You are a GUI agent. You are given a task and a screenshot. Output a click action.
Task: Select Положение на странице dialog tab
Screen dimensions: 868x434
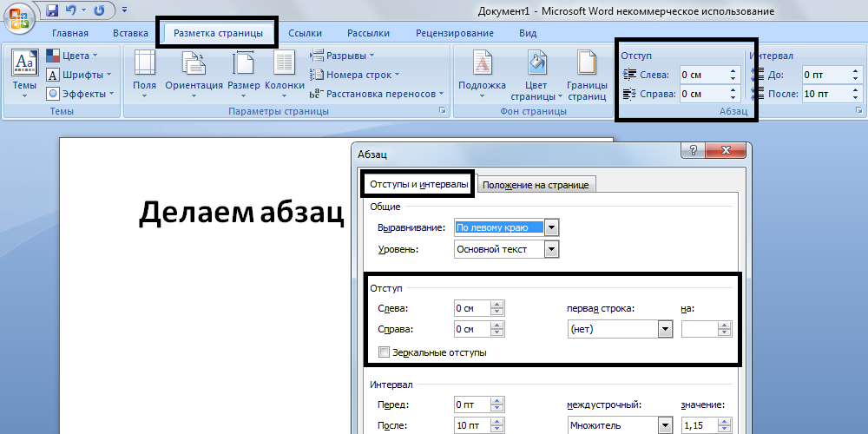[536, 185]
